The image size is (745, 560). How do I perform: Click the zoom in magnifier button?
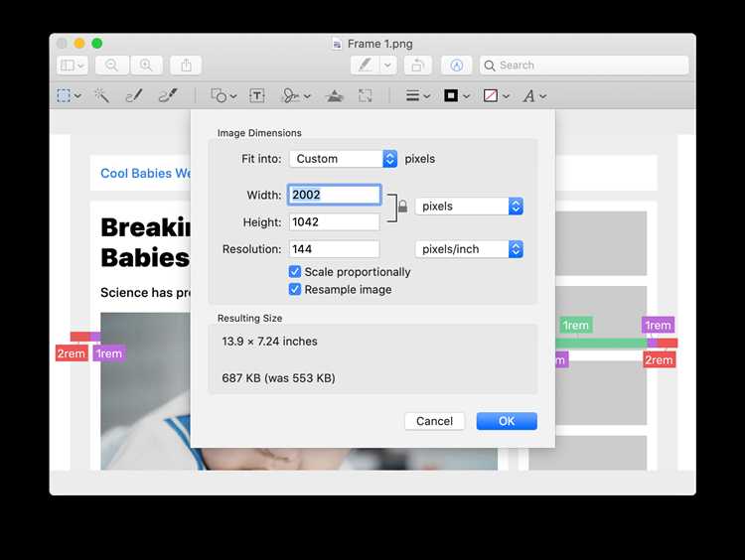[x=146, y=66]
